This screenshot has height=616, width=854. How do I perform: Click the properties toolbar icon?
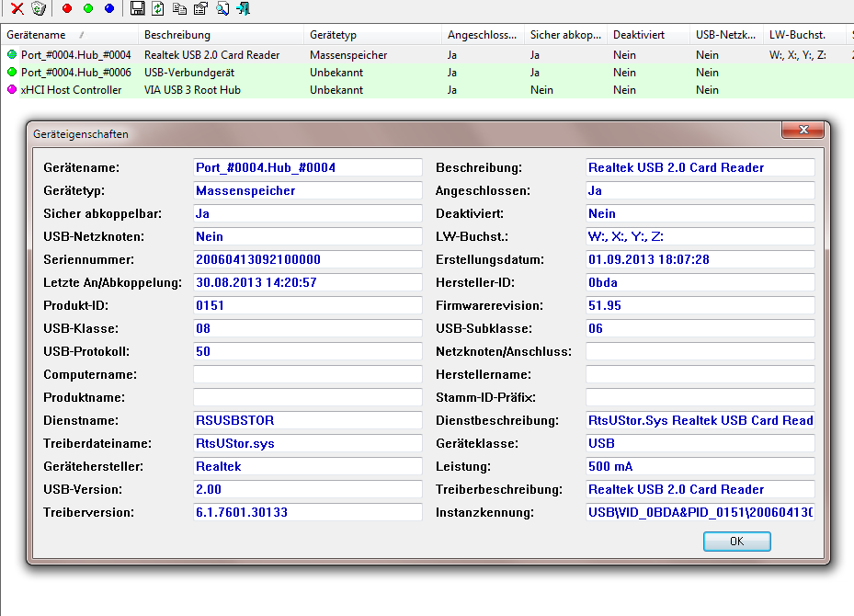[200, 8]
